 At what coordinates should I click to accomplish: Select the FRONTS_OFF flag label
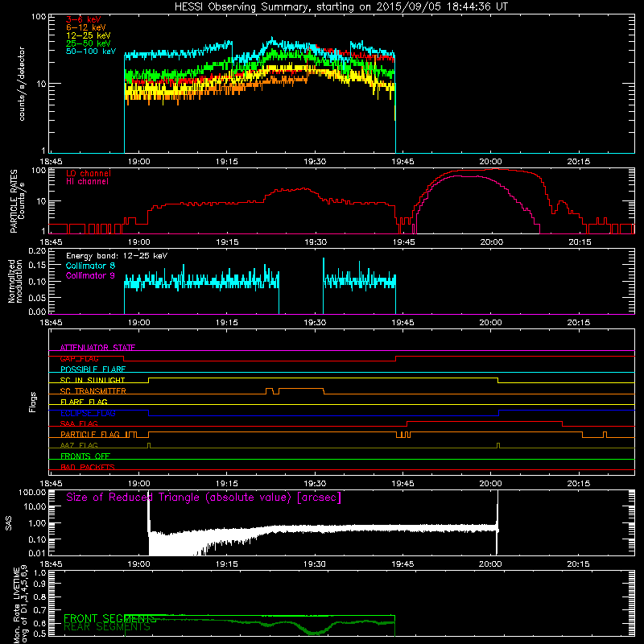click(85, 456)
